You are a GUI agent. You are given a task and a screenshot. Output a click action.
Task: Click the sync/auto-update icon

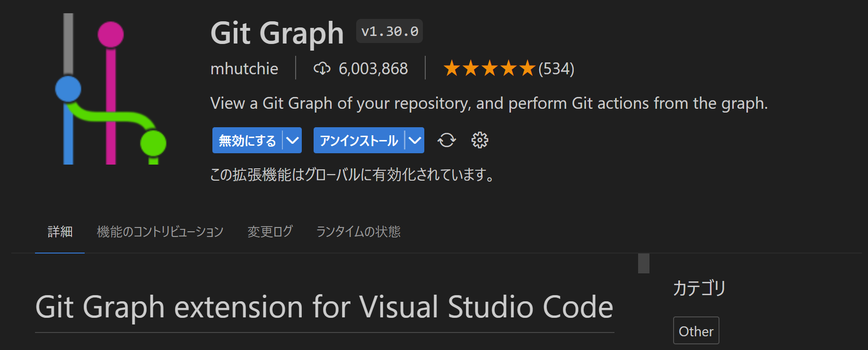(x=447, y=140)
